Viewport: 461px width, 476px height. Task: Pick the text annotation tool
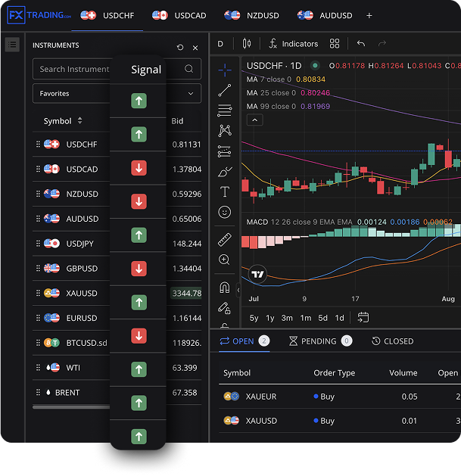[x=224, y=192]
